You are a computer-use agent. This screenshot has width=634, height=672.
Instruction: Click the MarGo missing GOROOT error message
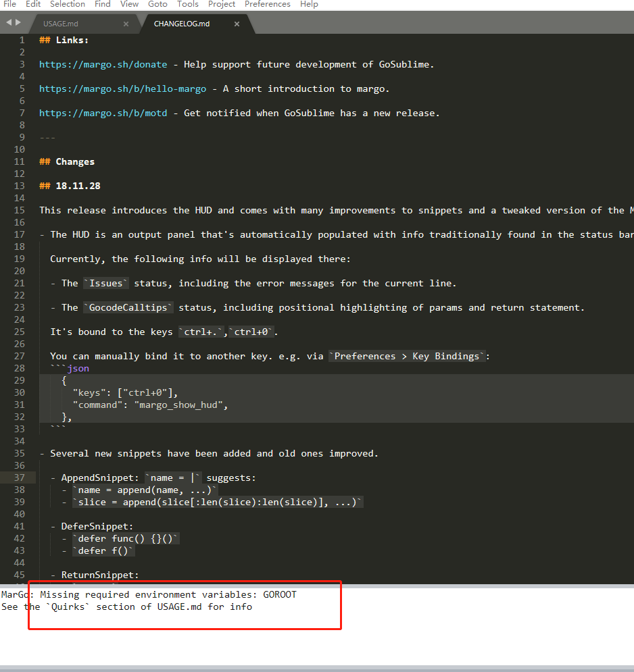point(149,595)
